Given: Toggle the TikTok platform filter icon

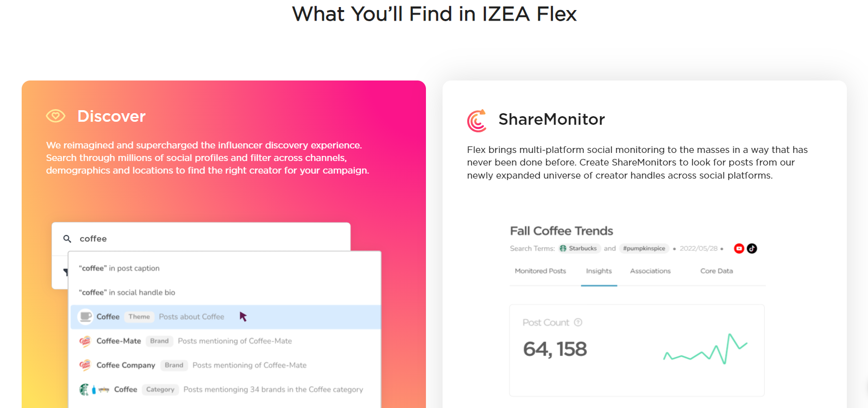Looking at the screenshot, I should pyautogui.click(x=751, y=248).
